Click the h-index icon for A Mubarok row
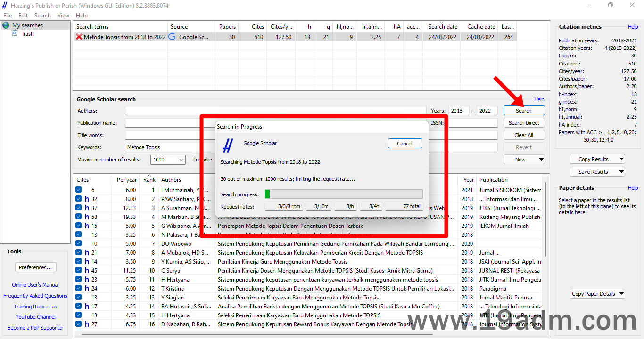The width and height of the screenshot is (644, 339). click(x=87, y=253)
